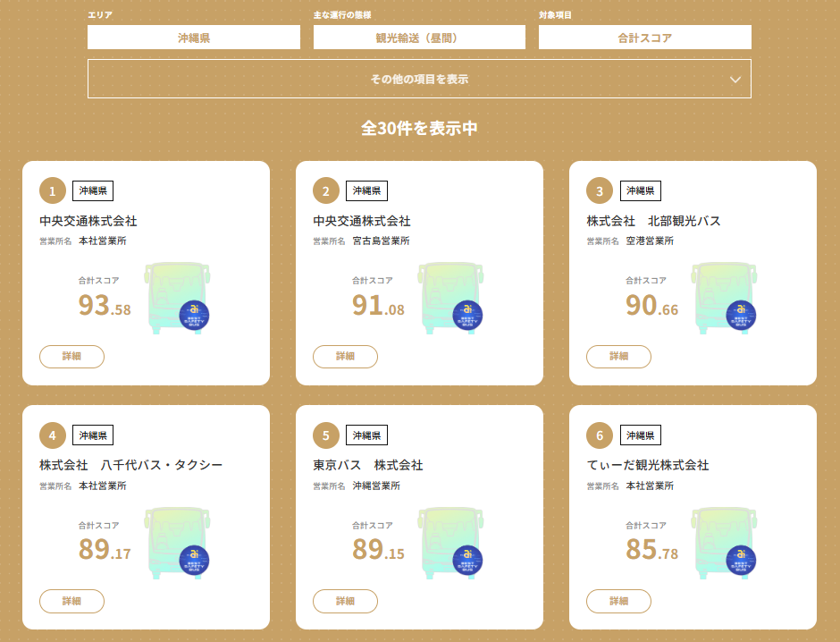Viewport: 840px width, 642px height.
Task: Open the 主な運行の態様 dropdown (観光輸送)
Action: click(419, 38)
